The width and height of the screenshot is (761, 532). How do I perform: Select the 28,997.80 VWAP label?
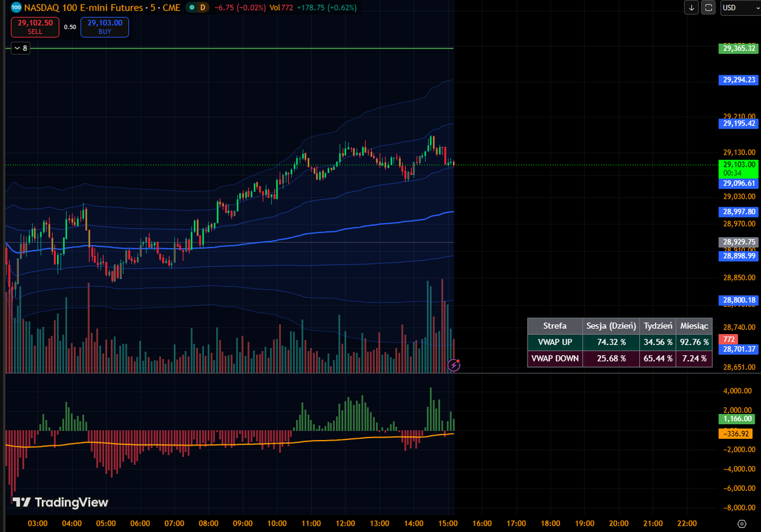click(x=739, y=212)
